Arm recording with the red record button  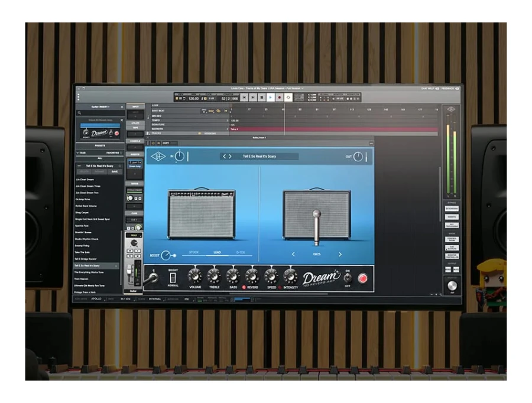279,97
